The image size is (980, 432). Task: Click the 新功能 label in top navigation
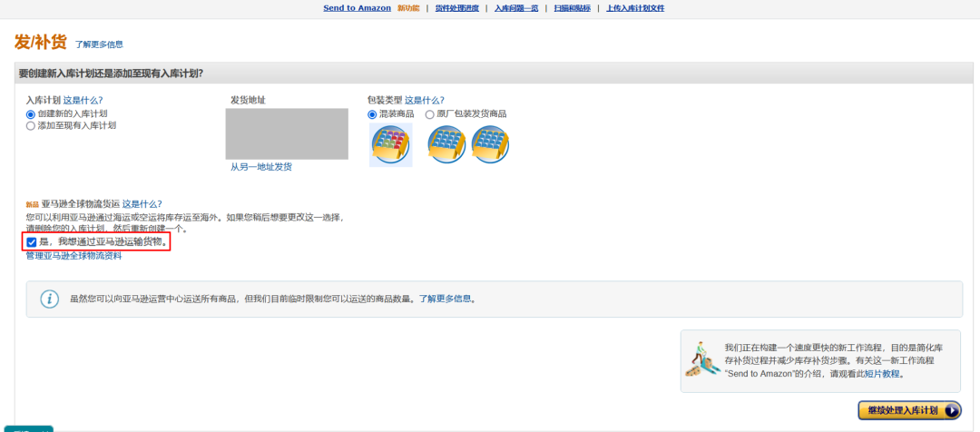(408, 8)
